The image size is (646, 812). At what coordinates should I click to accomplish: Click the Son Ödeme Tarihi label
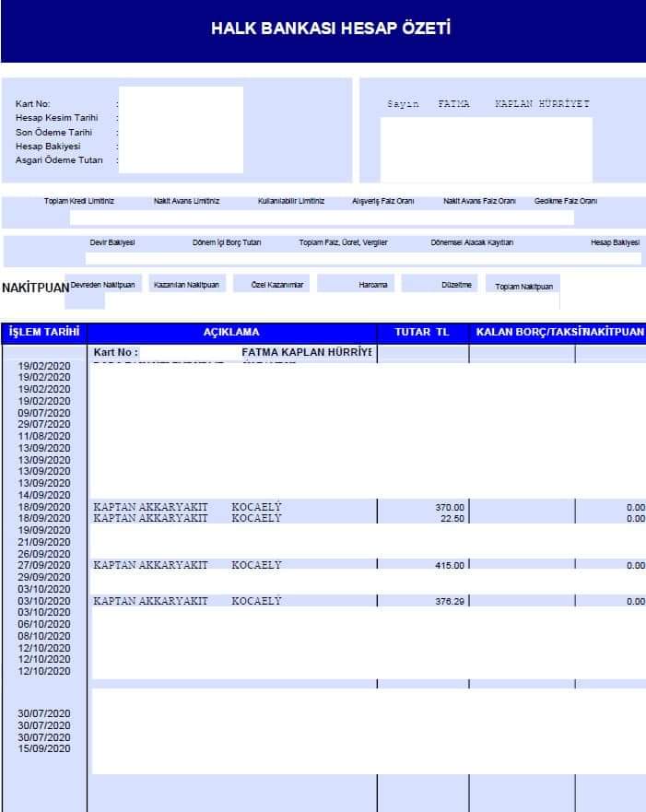point(53,132)
